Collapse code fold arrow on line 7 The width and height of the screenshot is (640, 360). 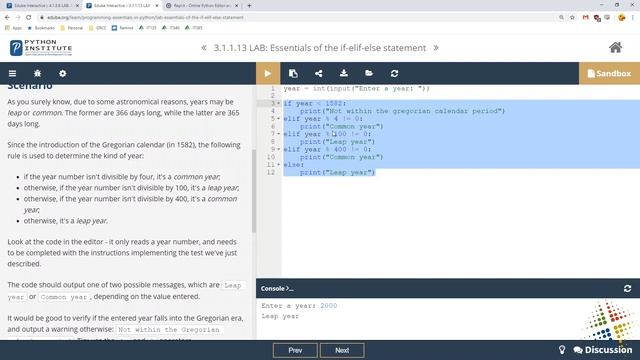279,134
